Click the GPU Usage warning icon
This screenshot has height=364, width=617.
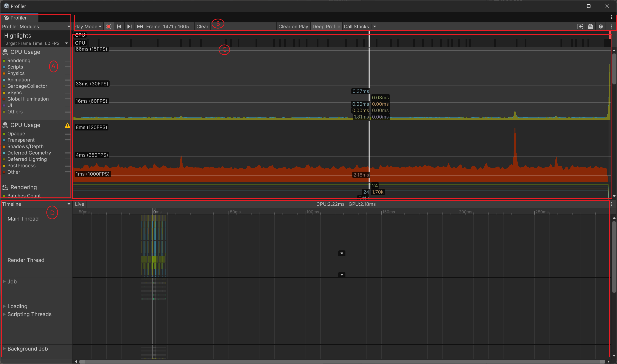click(x=67, y=125)
